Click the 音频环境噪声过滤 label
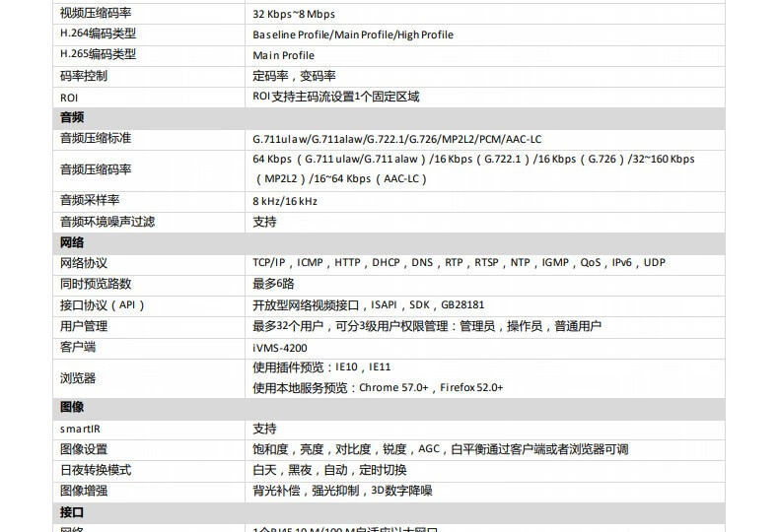 107,222
